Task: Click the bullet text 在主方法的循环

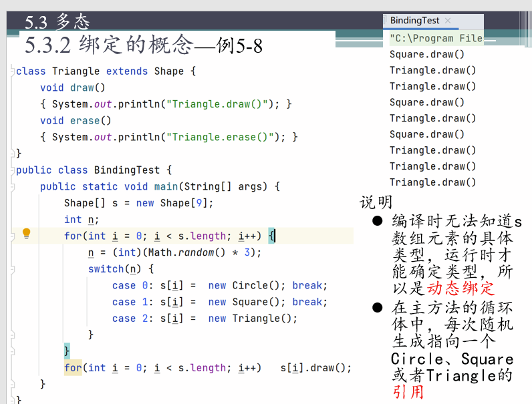Action: (x=452, y=309)
